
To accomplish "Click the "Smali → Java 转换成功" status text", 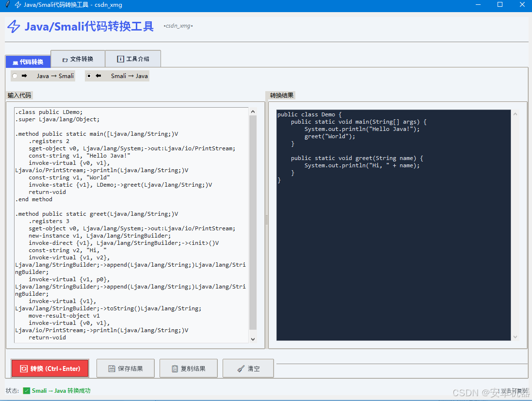I will [x=61, y=391].
